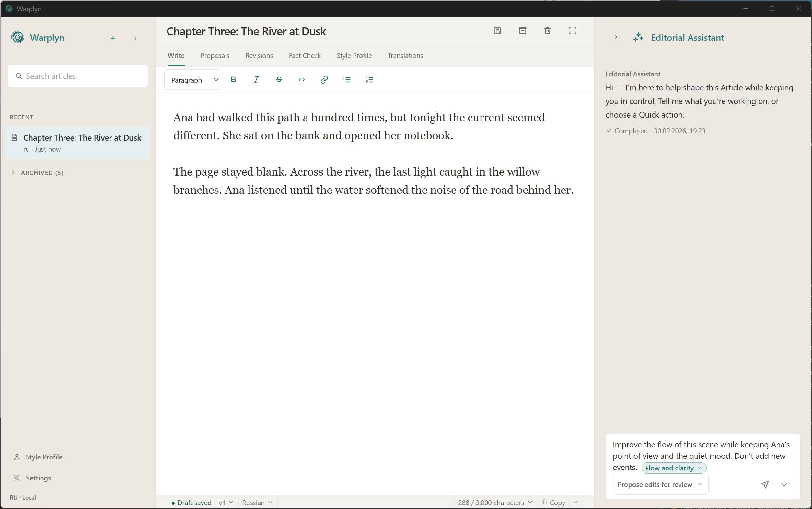812x509 pixels.
Task: Open the Paragraph style dropdown
Action: pos(193,80)
